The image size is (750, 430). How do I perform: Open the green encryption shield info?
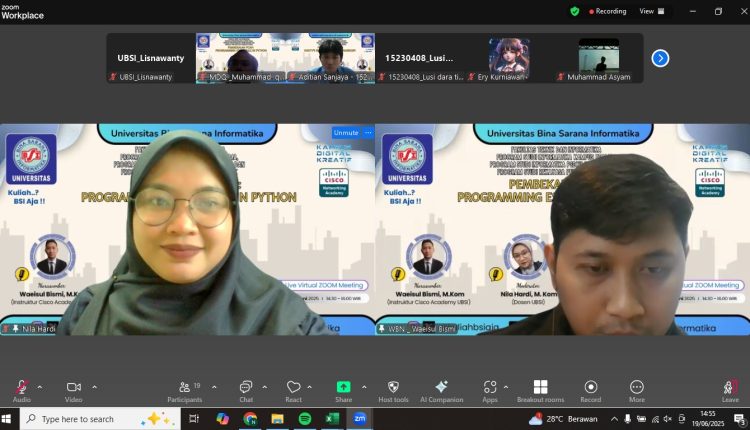coord(575,11)
